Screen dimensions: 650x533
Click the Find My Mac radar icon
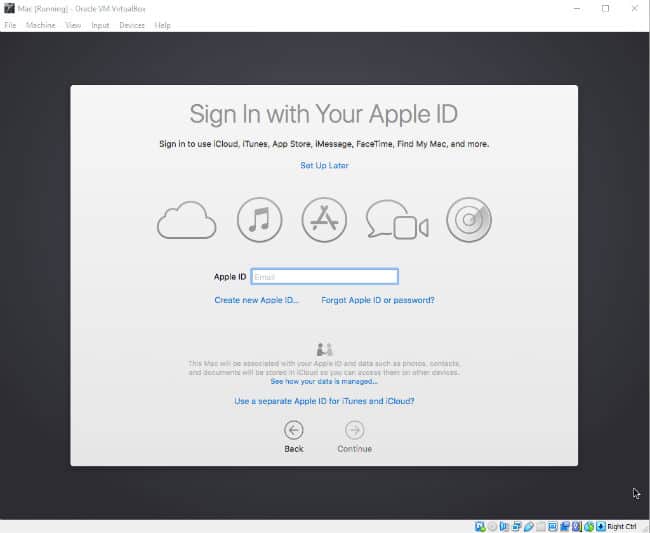pyautogui.click(x=469, y=220)
